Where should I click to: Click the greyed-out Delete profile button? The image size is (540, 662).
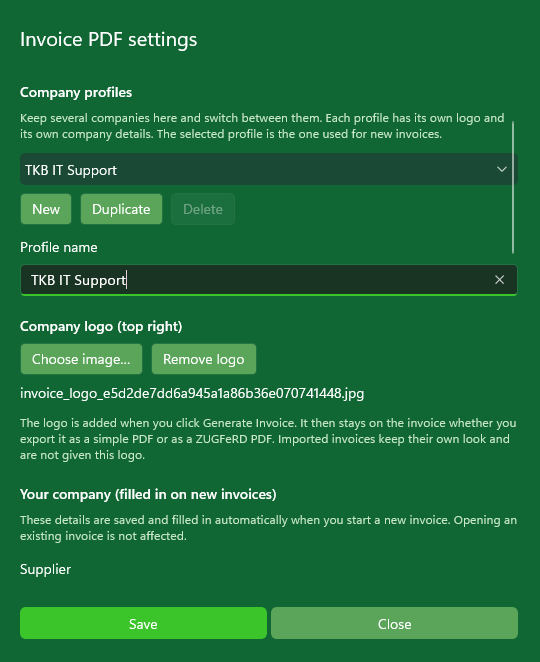pyautogui.click(x=203, y=209)
